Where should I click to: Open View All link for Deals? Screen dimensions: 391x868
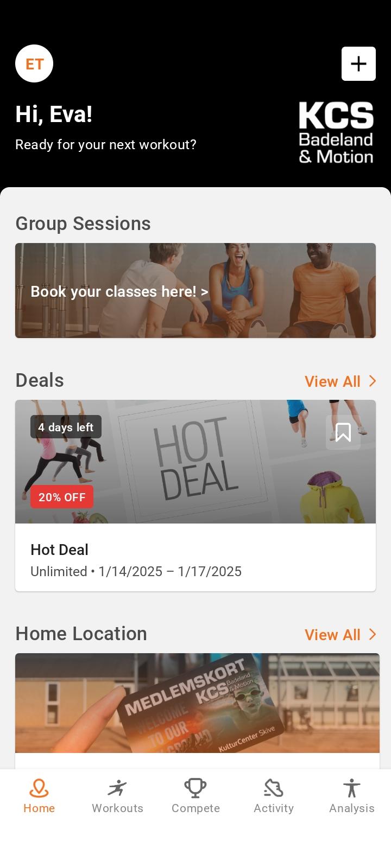coord(332,381)
